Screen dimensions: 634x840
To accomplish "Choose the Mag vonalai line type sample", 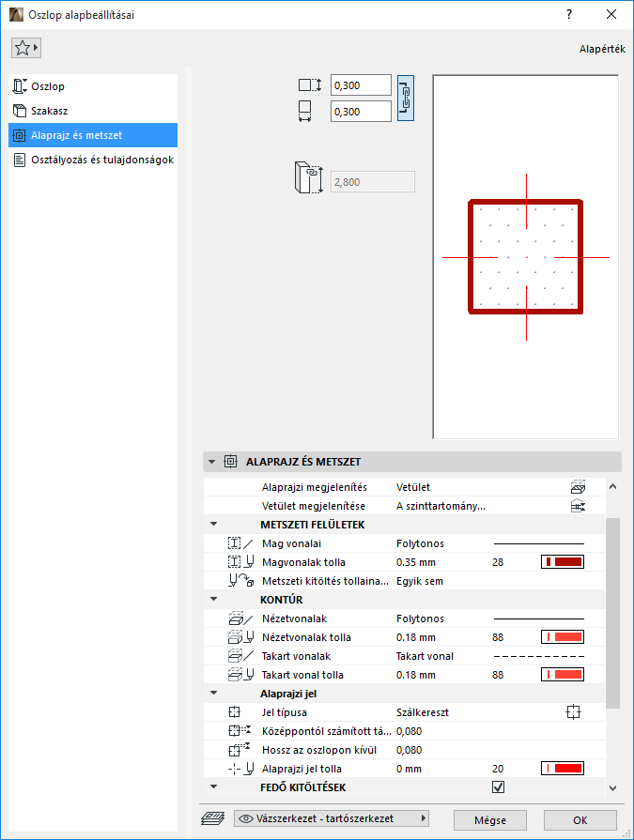I will pyautogui.click(x=538, y=543).
